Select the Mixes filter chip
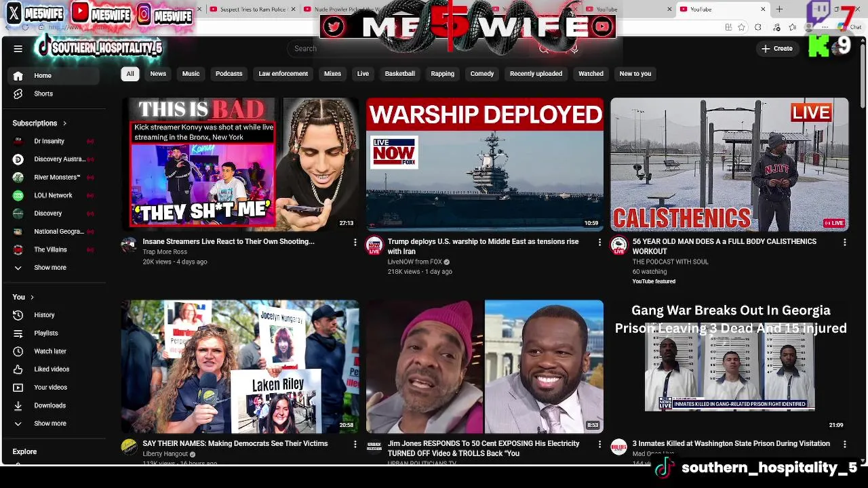Viewport: 868px width, 488px height. (332, 74)
